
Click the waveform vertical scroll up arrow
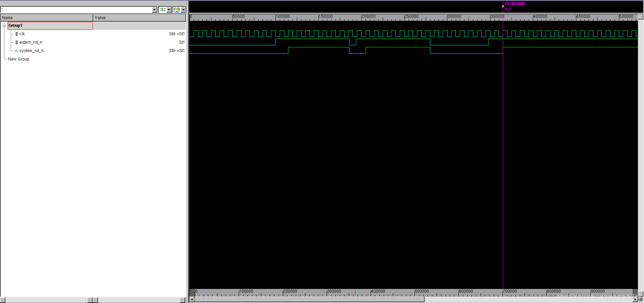[x=641, y=16]
